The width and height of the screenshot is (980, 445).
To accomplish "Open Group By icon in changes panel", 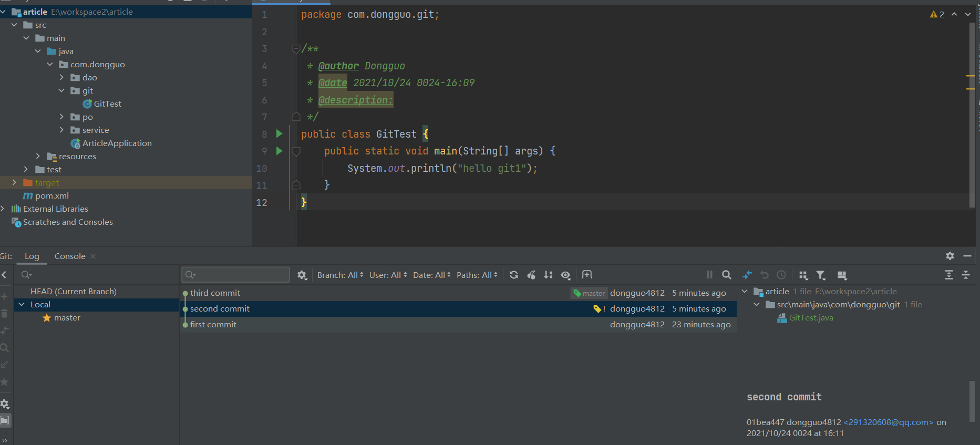I will 803,275.
